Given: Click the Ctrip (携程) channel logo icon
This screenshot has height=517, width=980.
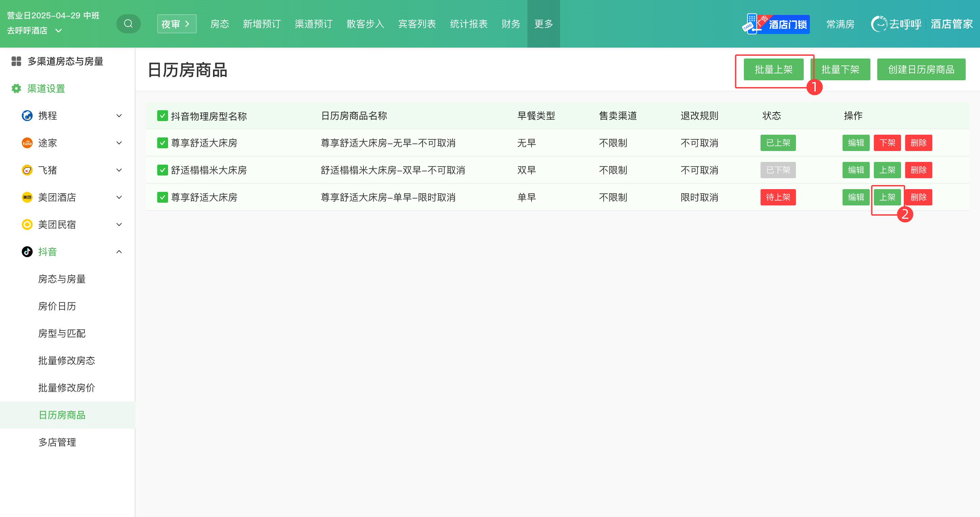Looking at the screenshot, I should click(x=27, y=116).
